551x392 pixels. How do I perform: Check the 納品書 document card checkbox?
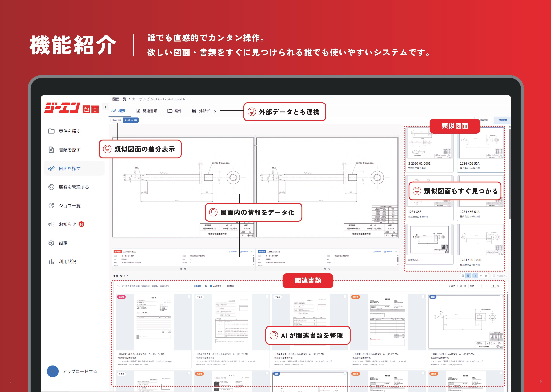189,296
